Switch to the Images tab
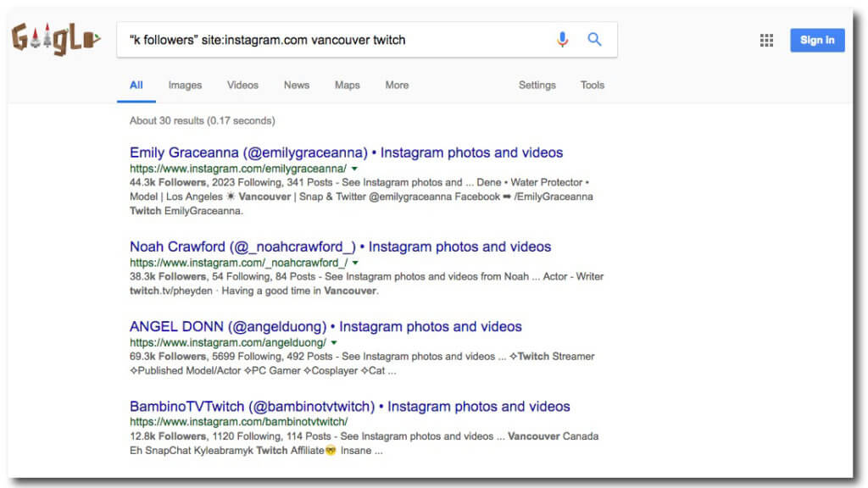The image size is (868, 488). [185, 85]
